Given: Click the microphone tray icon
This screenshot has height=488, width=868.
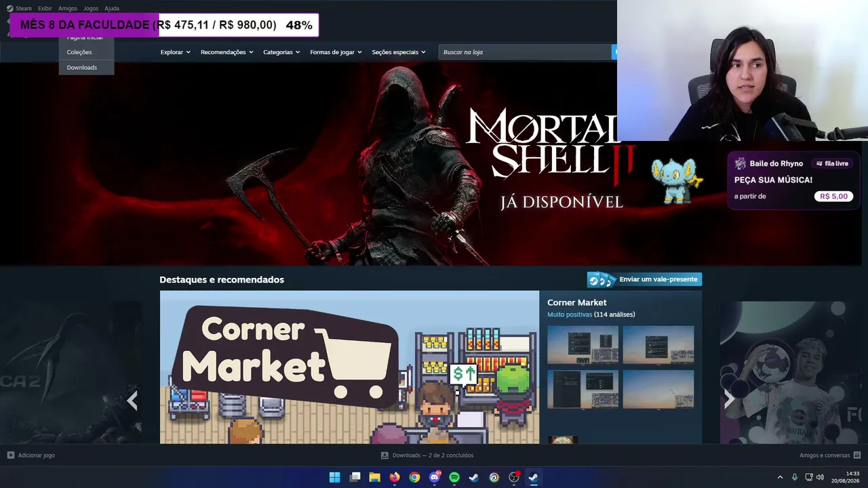Looking at the screenshot, I should tap(795, 477).
